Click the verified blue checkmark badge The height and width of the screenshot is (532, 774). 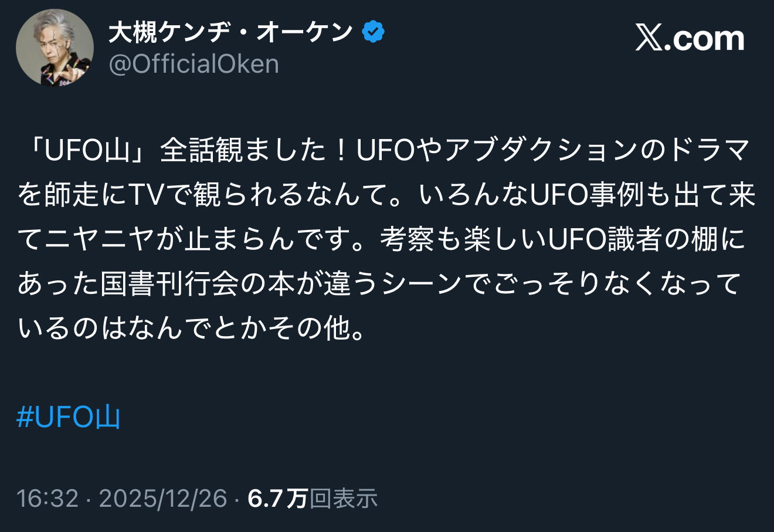(x=374, y=32)
